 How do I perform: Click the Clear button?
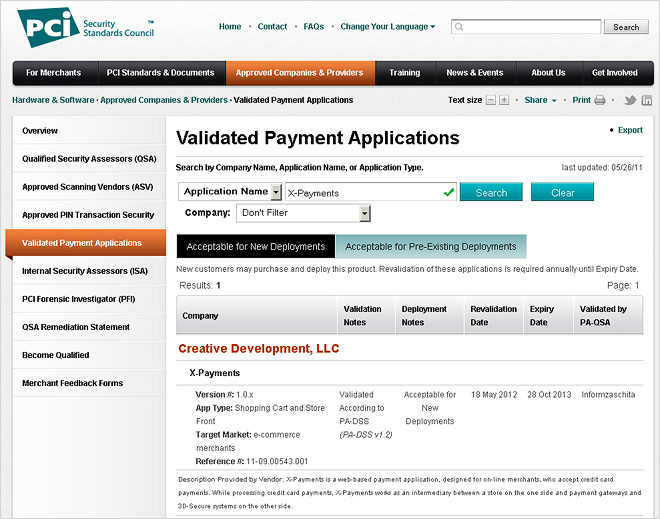tap(562, 192)
